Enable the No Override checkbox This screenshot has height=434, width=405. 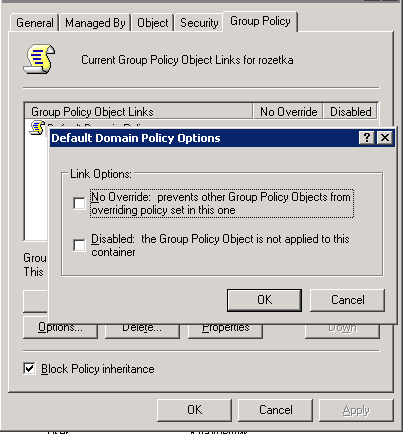pos(79,203)
